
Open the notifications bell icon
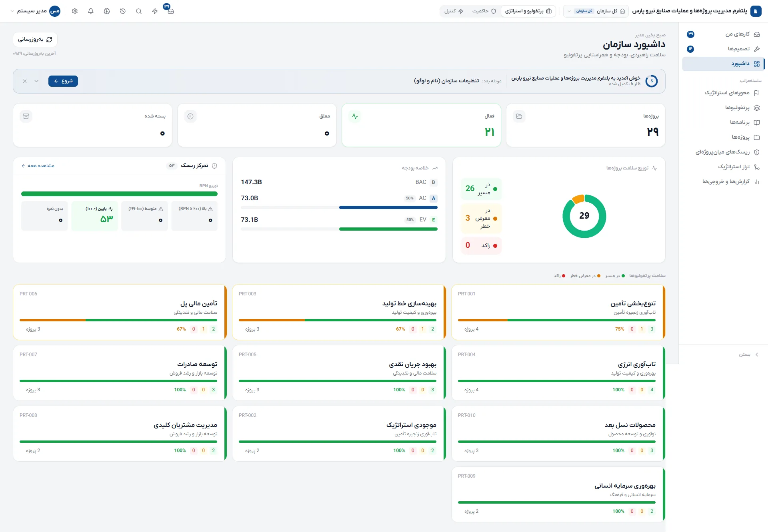(91, 11)
